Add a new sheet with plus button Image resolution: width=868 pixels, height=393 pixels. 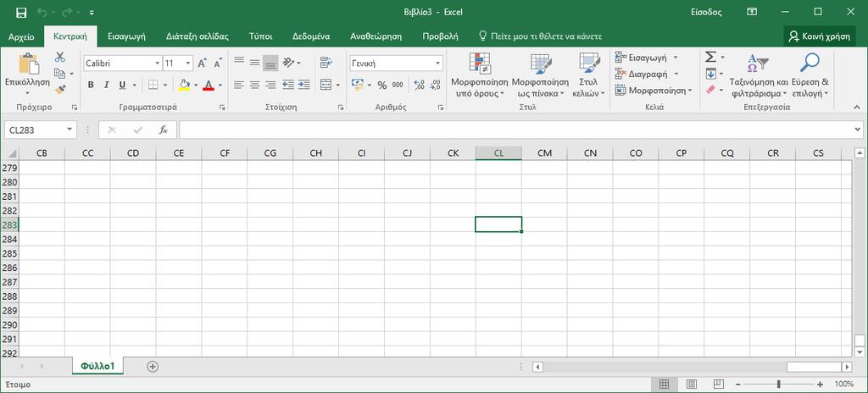153,366
